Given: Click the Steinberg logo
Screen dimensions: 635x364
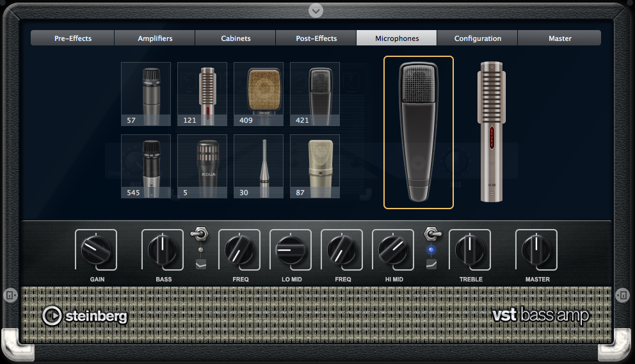Looking at the screenshot, I should (x=84, y=316).
